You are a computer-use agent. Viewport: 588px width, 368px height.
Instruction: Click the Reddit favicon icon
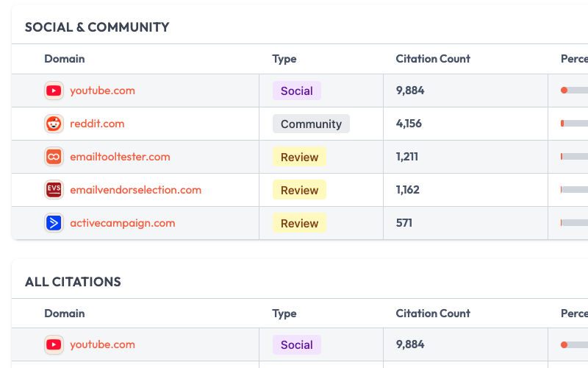(54, 124)
